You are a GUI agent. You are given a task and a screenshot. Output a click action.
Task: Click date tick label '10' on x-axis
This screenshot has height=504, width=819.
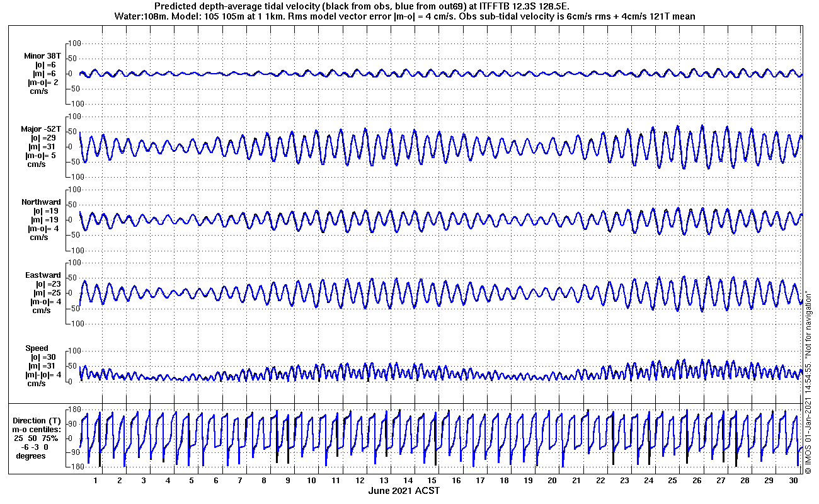click(312, 481)
